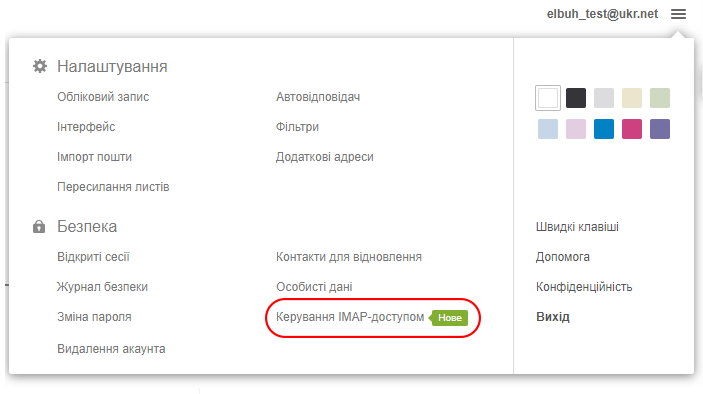Open Додаткові адреси
The image size is (703, 394).
(325, 157)
